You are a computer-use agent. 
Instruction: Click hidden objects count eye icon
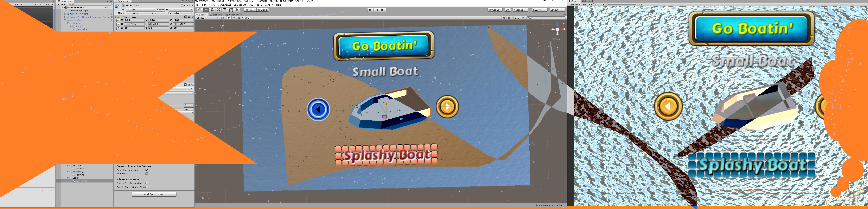click(247, 18)
